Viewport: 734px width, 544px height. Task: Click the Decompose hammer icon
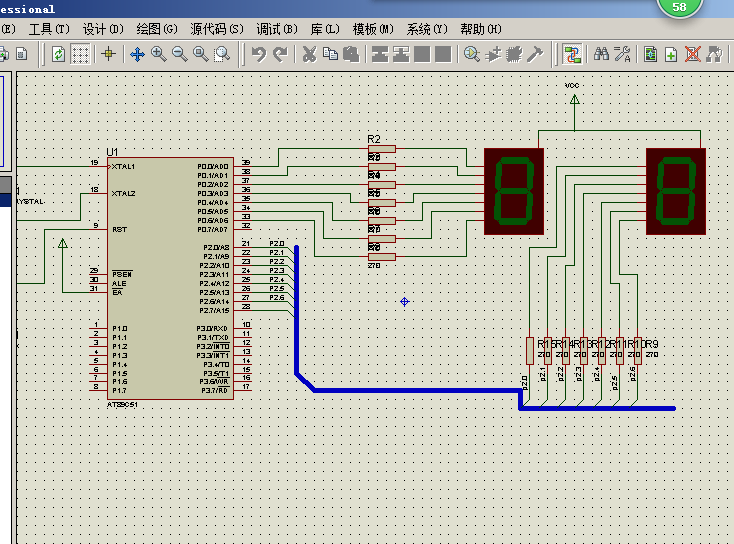tap(535, 54)
